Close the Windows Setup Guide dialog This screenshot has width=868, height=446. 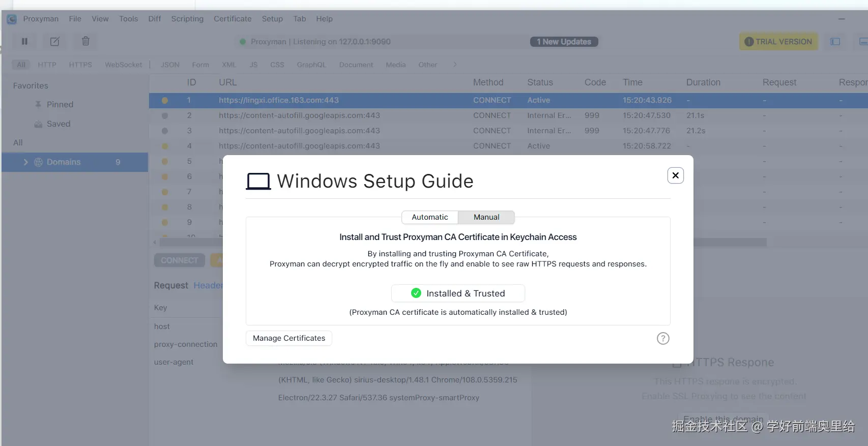click(675, 175)
